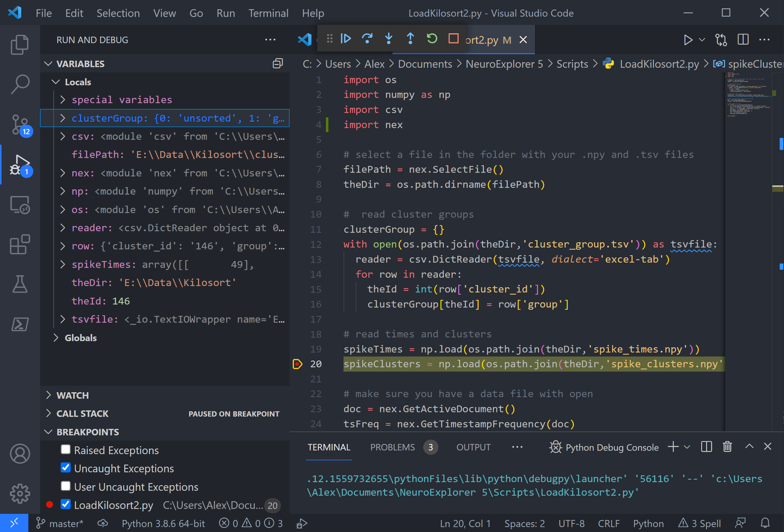The height and width of the screenshot is (532, 784).
Task: Create new terminal with plus icon
Action: coord(673,447)
